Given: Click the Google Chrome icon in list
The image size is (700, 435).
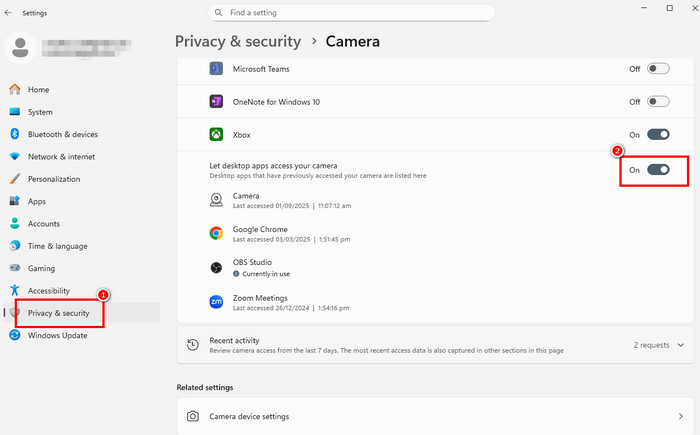Looking at the screenshot, I should pyautogui.click(x=216, y=233).
